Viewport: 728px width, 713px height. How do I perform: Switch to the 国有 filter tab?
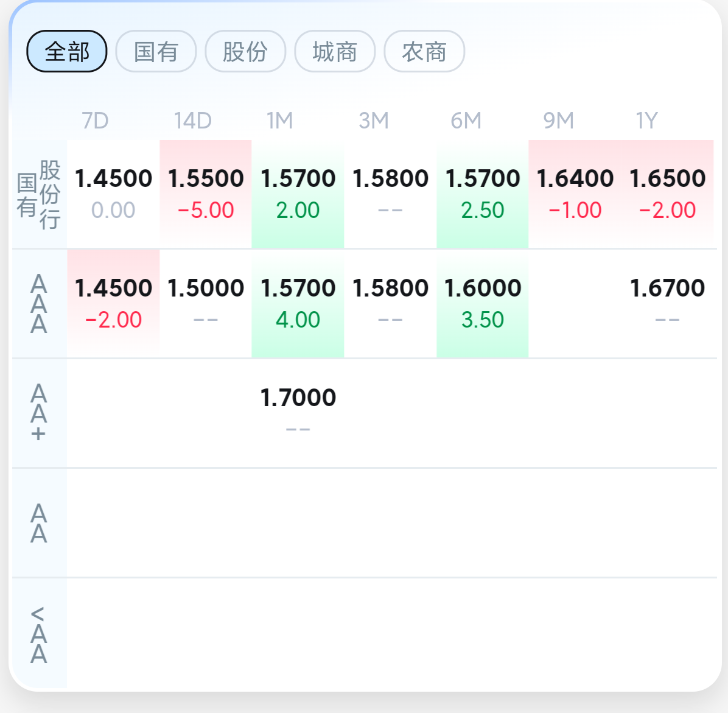(x=156, y=51)
